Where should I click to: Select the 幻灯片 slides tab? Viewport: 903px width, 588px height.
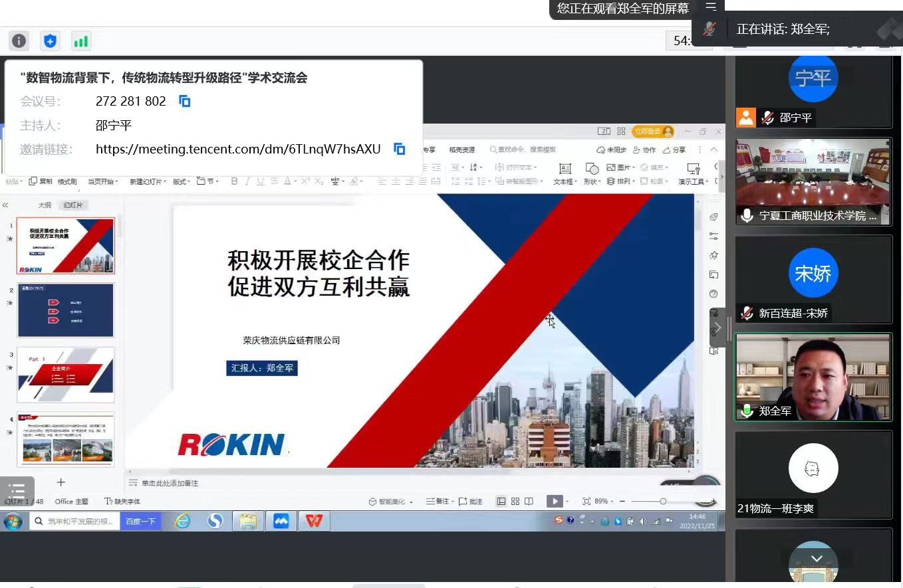pos(73,205)
